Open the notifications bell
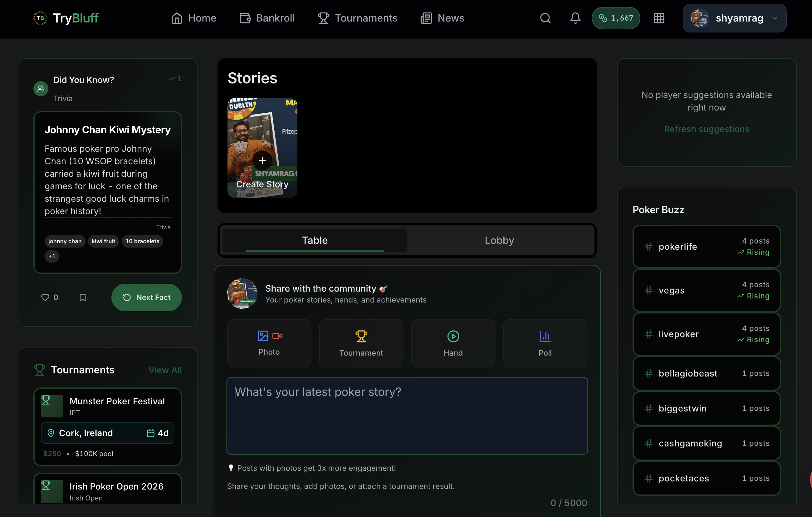 pyautogui.click(x=575, y=18)
